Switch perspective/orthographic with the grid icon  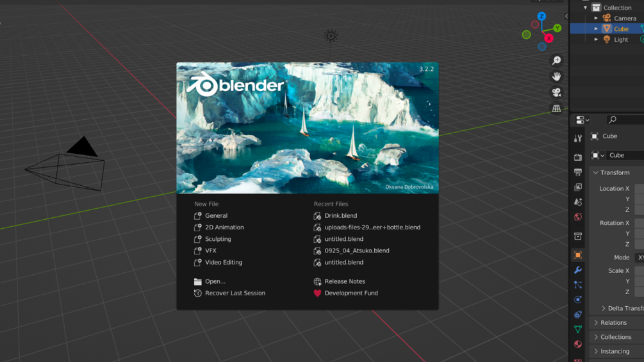click(556, 109)
